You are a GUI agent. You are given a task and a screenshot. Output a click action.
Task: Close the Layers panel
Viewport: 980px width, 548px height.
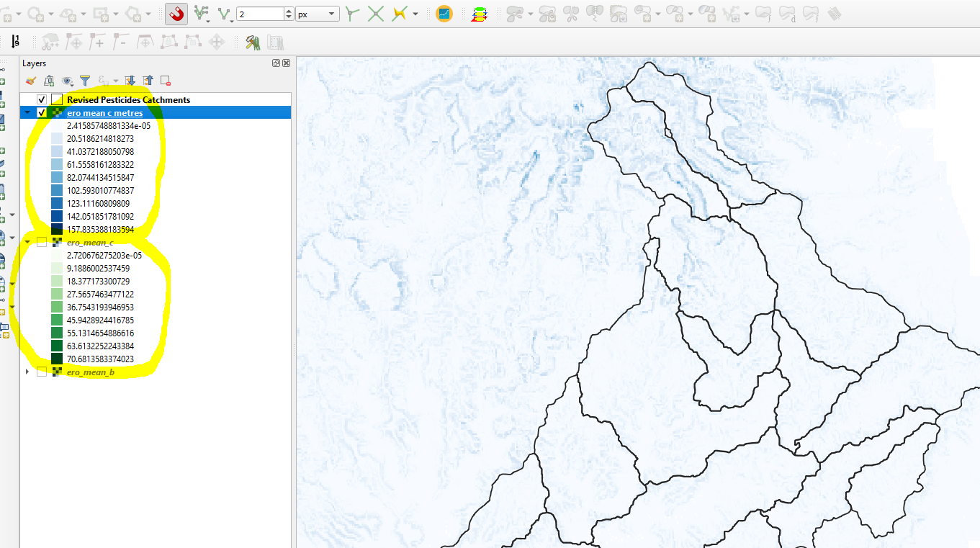pyautogui.click(x=286, y=63)
